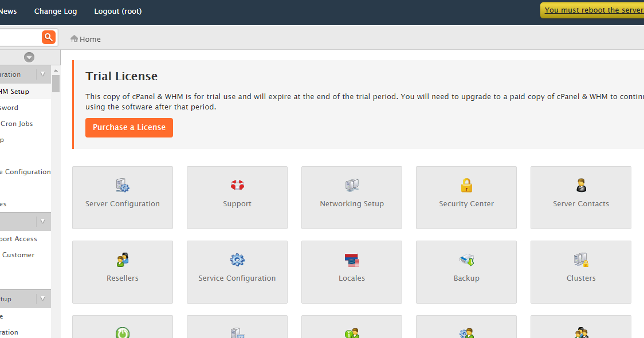Click Logout (root)

pyautogui.click(x=118, y=11)
